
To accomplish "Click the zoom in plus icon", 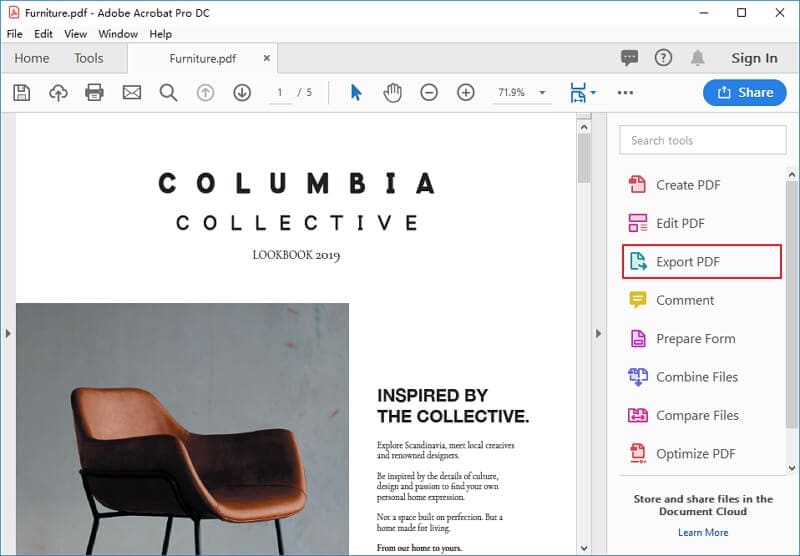I will pyautogui.click(x=466, y=92).
